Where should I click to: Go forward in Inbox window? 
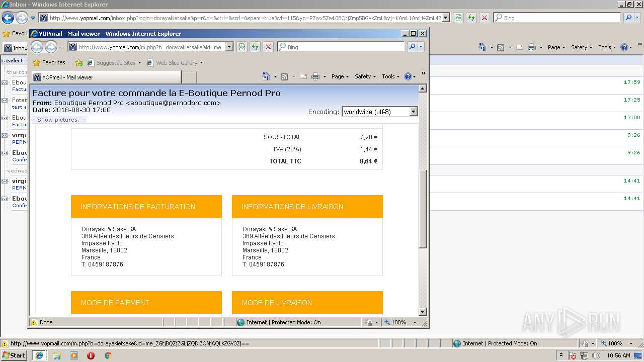(22, 18)
